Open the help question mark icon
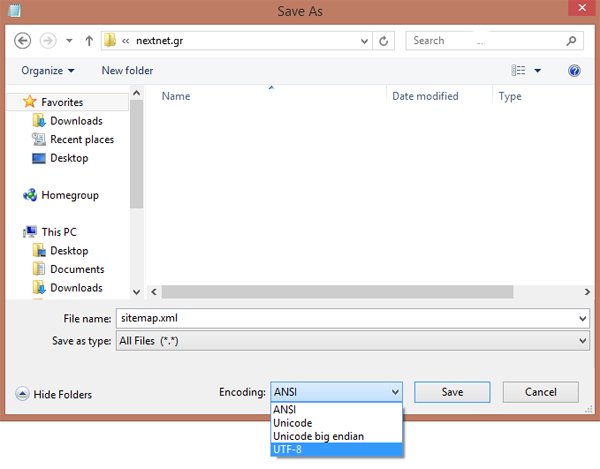The image size is (600, 469). click(574, 71)
